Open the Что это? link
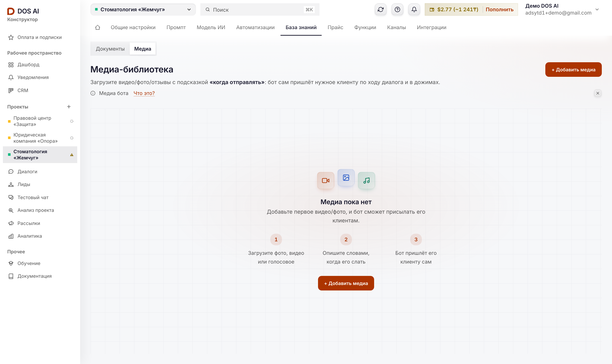Viewport: 612px width, 364px height. coord(144,93)
